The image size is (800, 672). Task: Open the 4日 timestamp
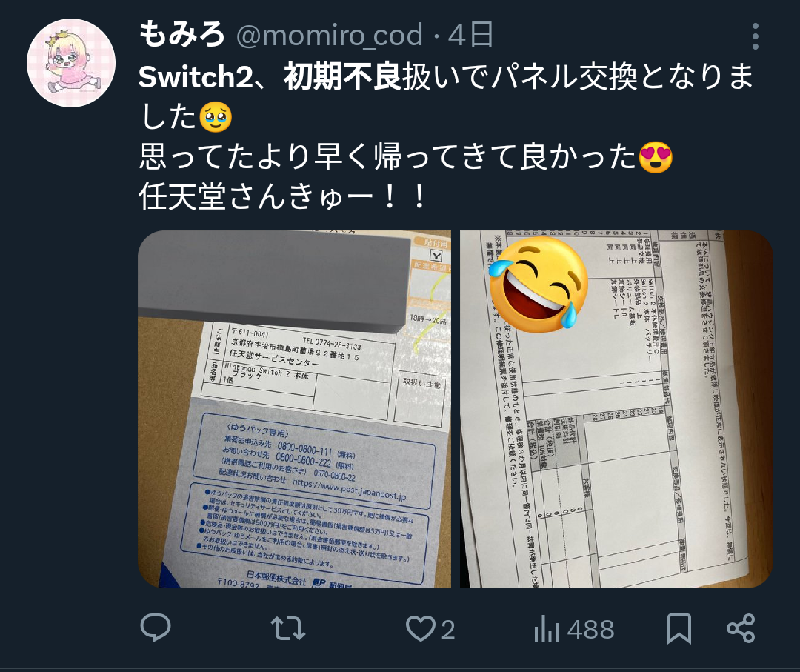pos(470,36)
